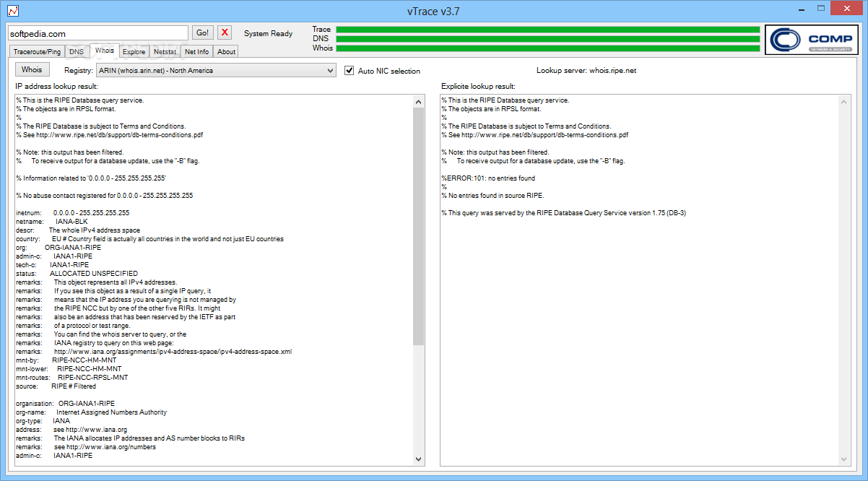Click 'source: RIPE # Filtered' line
Image resolution: width=868 pixels, height=481 pixels.
[56, 386]
